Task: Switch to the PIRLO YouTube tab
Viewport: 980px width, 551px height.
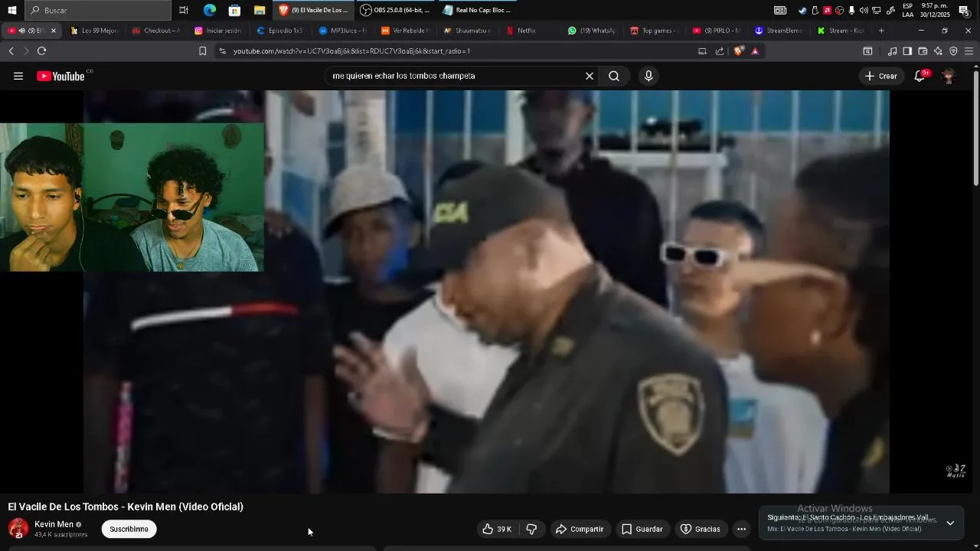Action: coord(716,31)
